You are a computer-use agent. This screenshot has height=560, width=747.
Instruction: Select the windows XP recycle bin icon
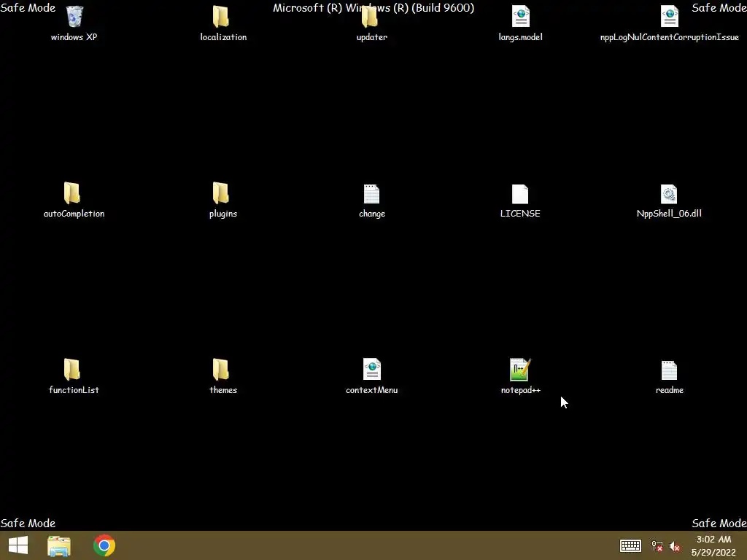74,17
